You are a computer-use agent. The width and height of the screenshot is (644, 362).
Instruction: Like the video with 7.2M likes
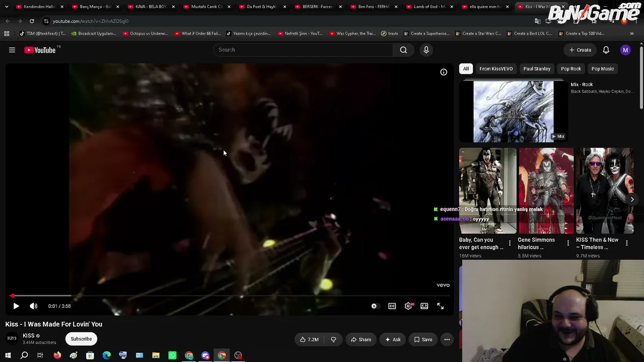pos(309,339)
